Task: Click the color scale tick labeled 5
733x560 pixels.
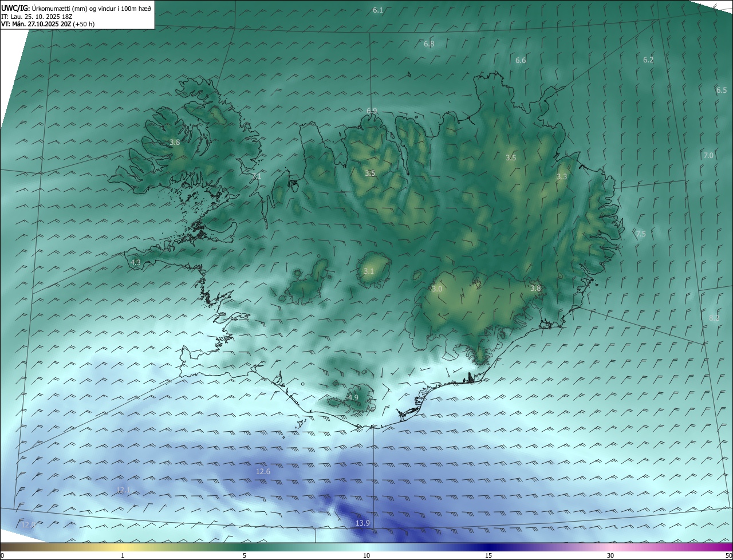Action: click(x=245, y=555)
